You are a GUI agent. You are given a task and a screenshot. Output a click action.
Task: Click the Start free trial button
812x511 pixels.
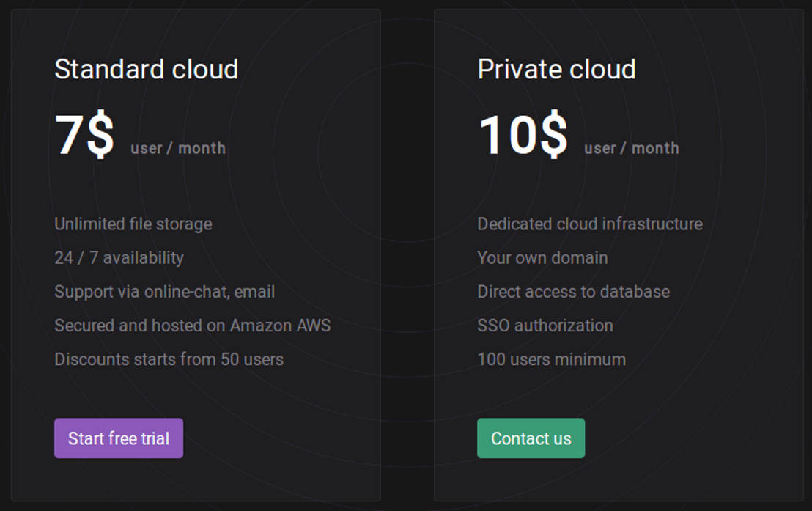pos(119,438)
